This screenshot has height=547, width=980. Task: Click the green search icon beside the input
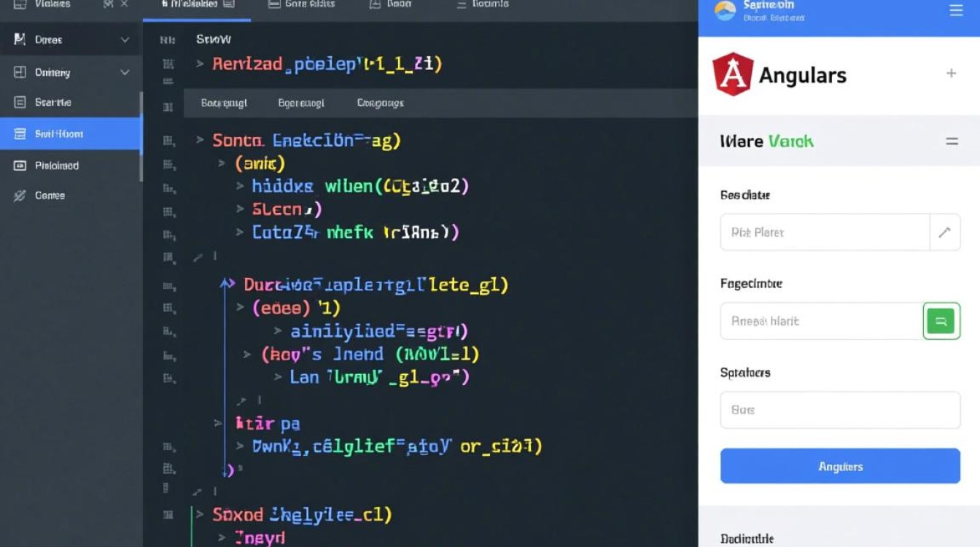pos(941,321)
